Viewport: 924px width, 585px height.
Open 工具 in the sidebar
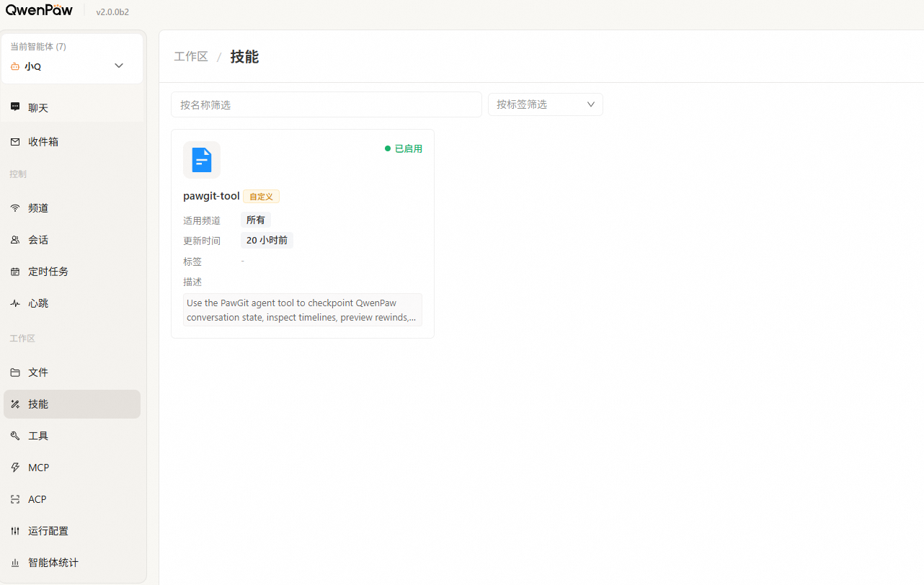[72, 436]
